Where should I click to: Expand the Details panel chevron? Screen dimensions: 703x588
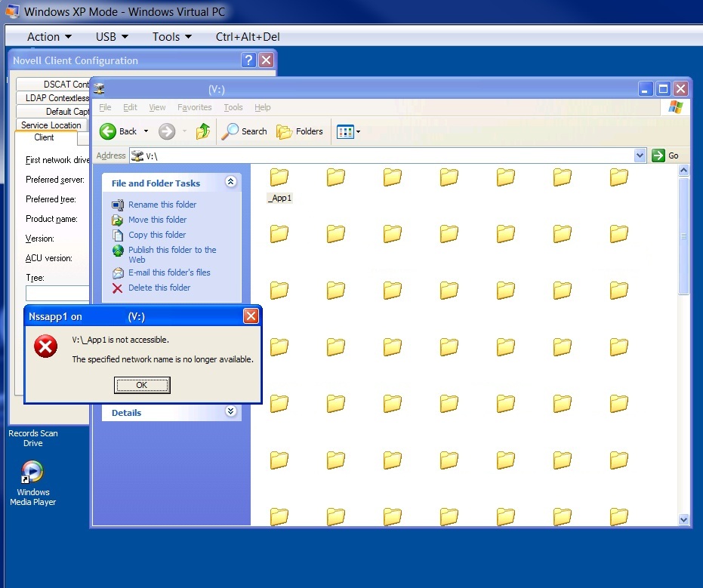click(230, 411)
